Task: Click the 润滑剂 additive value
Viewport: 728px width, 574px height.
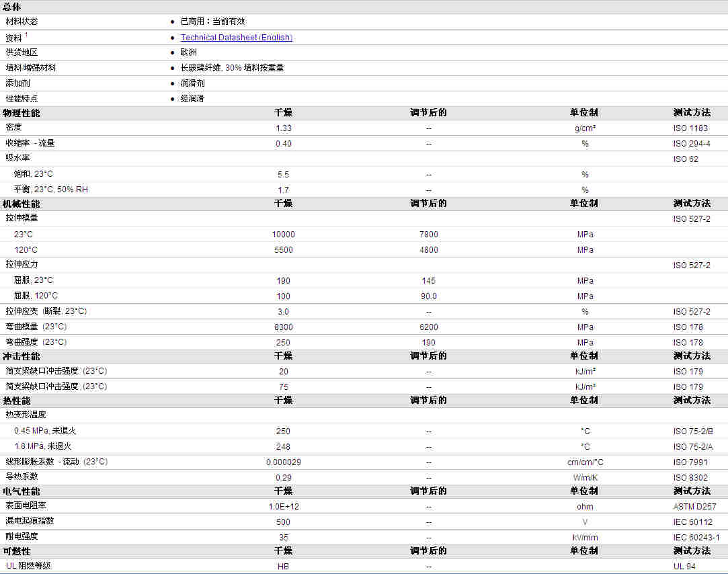Action: tap(193, 83)
